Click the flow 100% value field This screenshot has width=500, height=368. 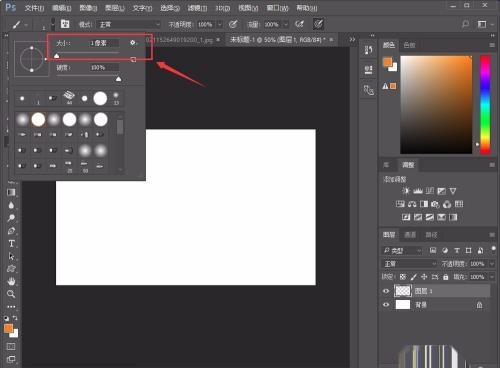[272, 24]
